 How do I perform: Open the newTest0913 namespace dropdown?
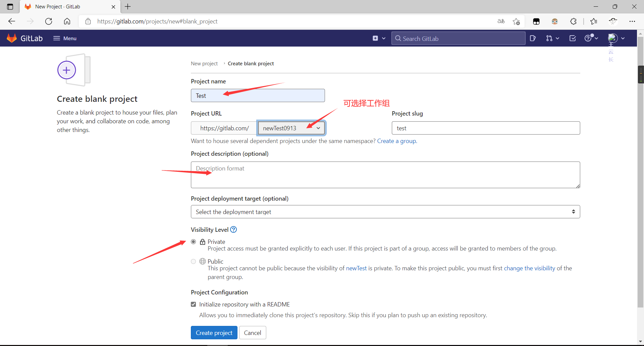coord(291,128)
